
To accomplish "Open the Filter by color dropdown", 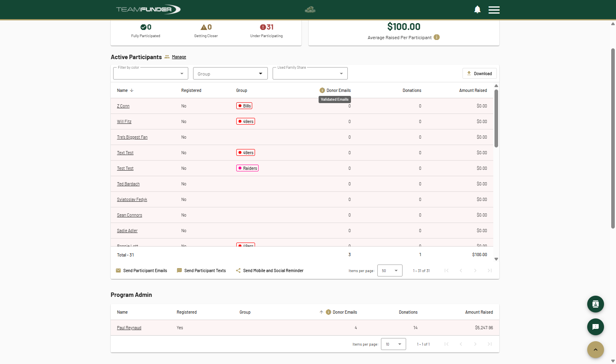I will tap(151, 74).
